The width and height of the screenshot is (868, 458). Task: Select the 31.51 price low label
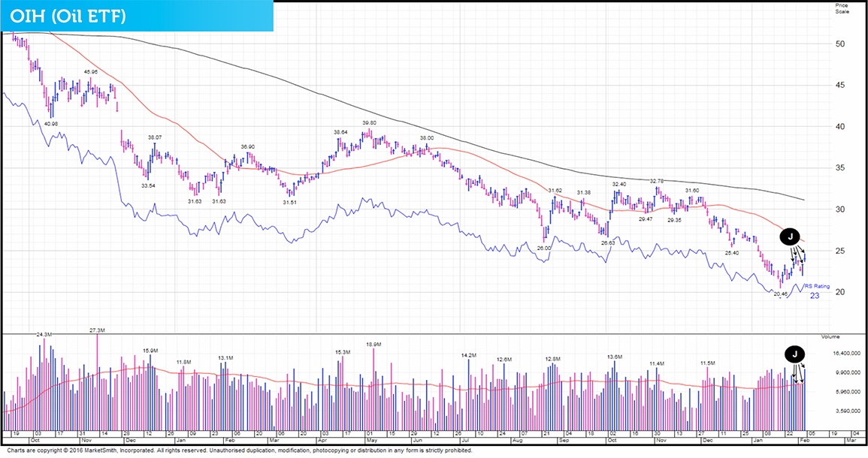[289, 203]
